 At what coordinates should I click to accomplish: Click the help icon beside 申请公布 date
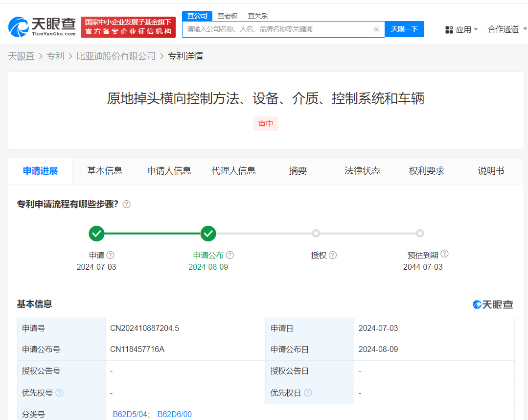tap(230, 255)
